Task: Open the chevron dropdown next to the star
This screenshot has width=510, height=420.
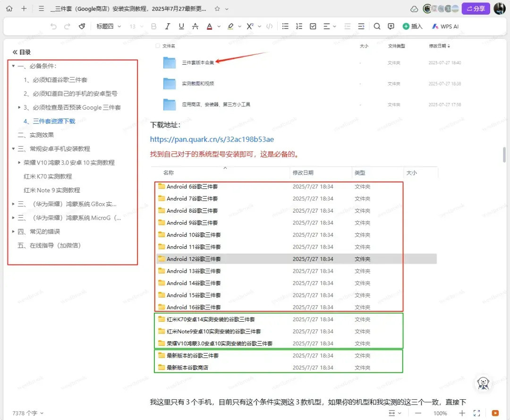Action: 227,9
